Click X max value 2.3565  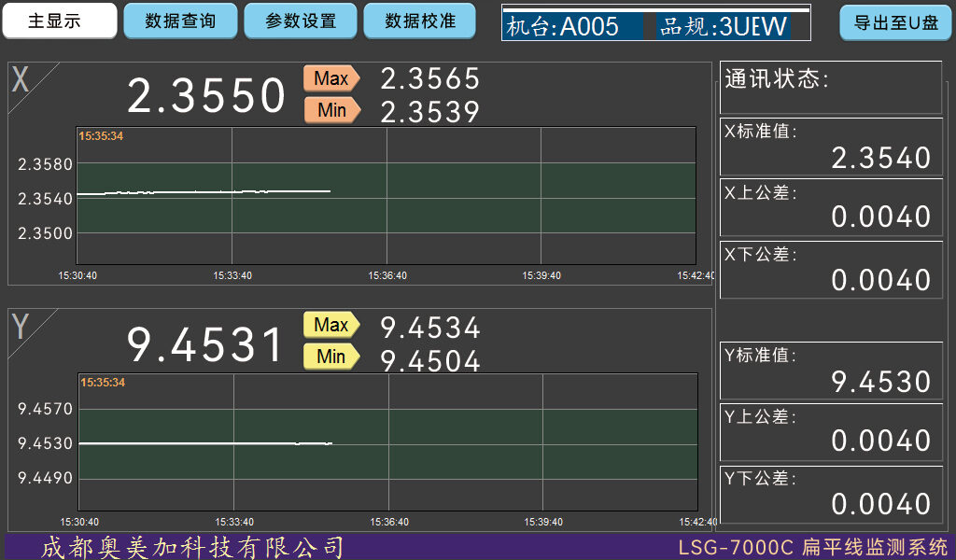coord(429,78)
